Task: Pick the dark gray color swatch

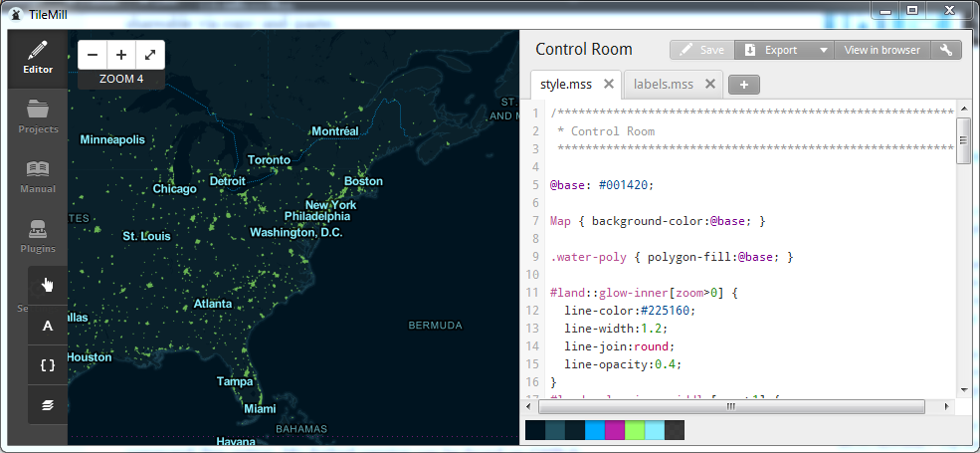Action: (675, 430)
